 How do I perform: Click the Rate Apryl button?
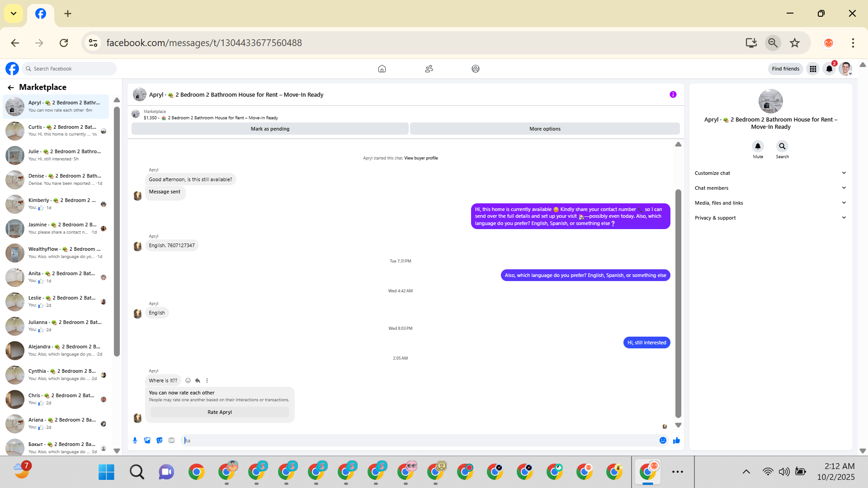click(220, 412)
